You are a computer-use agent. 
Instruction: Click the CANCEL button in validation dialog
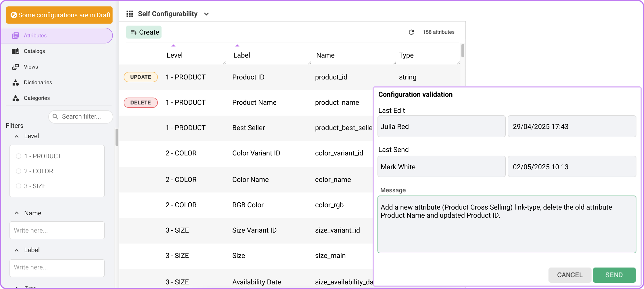[x=570, y=275]
